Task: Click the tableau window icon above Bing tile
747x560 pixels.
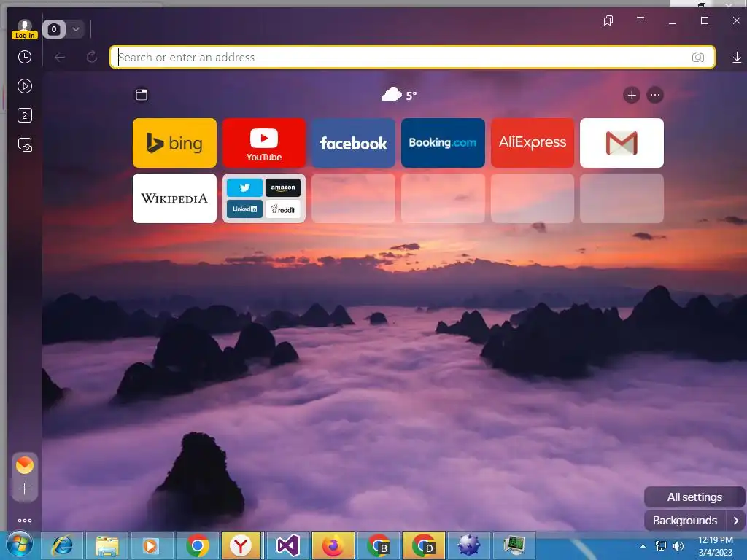Action: pyautogui.click(x=142, y=95)
